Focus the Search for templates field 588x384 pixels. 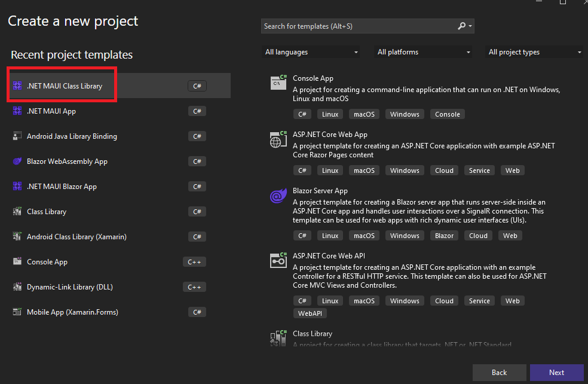pyautogui.click(x=359, y=26)
